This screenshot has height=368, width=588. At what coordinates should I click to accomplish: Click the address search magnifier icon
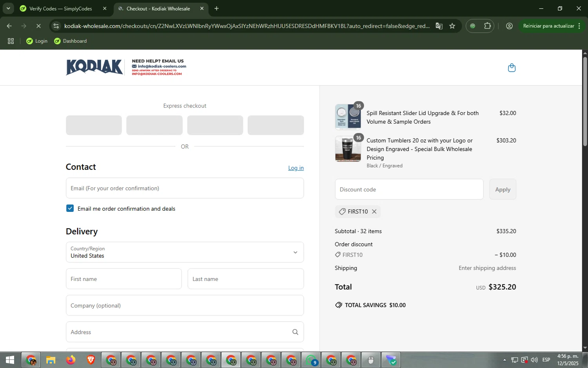pyautogui.click(x=295, y=332)
